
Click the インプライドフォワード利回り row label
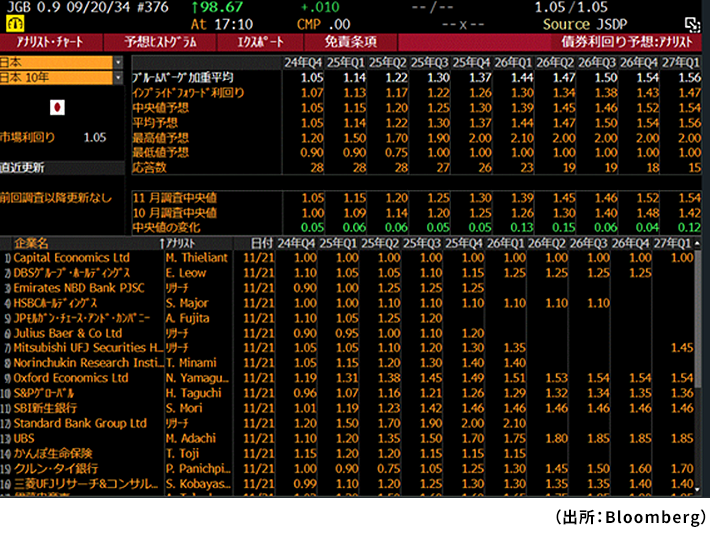click(188, 93)
